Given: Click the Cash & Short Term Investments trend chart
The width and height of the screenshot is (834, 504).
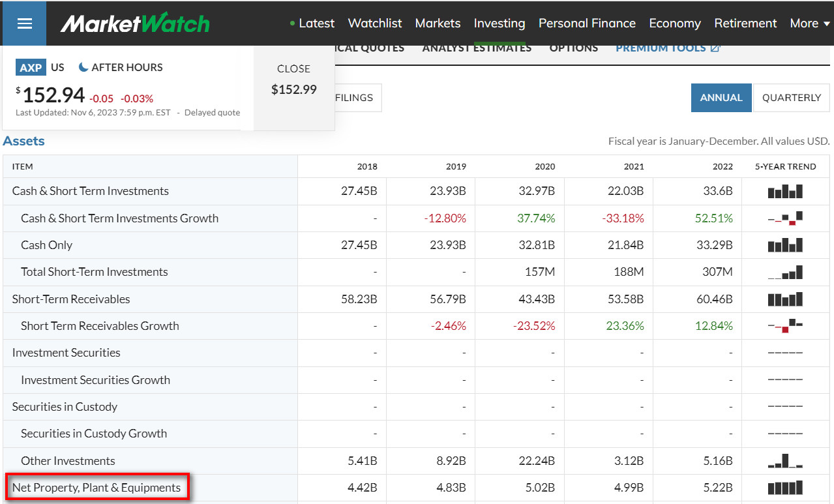Looking at the screenshot, I should pos(785,192).
